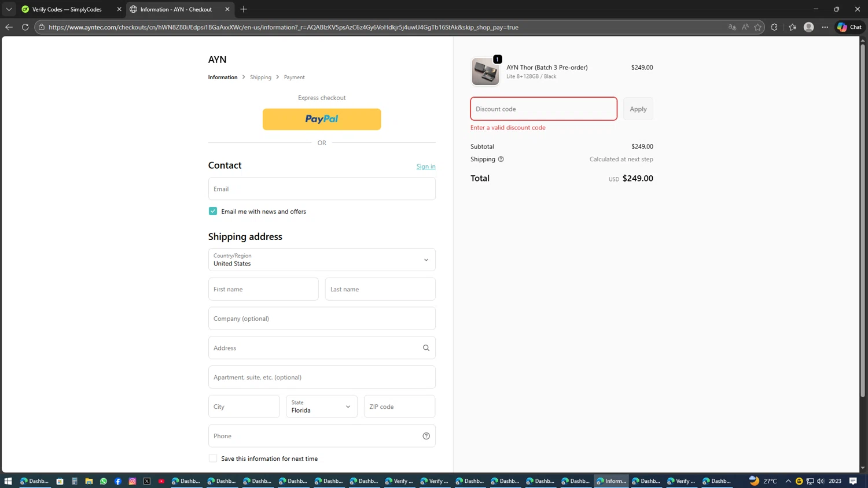This screenshot has height=488, width=868.
Task: Show shipping info question mark icon
Action: click(501, 160)
